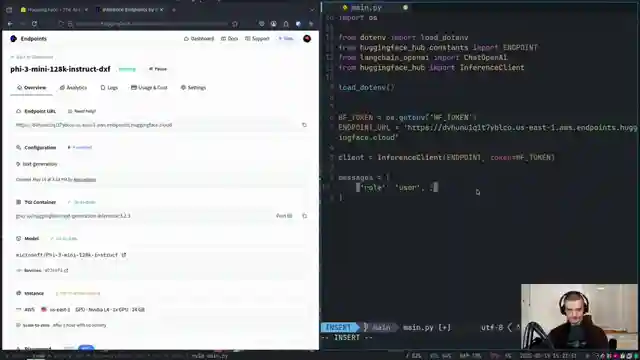Follow the Back to endpoints link
640x360 pixels.
click(32, 57)
